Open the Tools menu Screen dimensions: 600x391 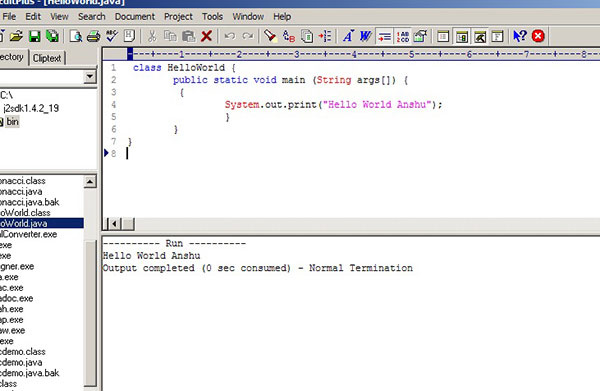click(x=212, y=17)
